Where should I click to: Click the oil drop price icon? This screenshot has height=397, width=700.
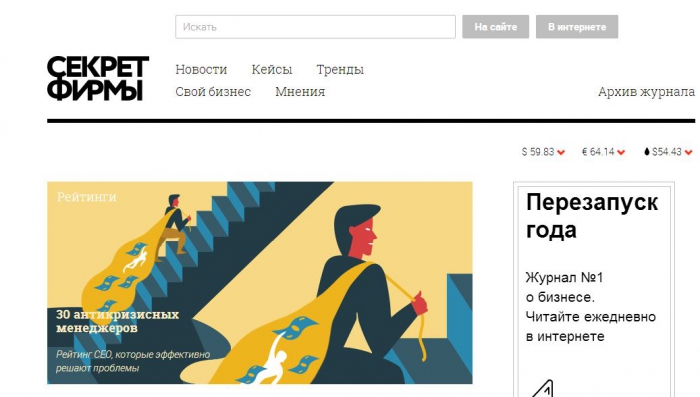pyautogui.click(x=646, y=152)
